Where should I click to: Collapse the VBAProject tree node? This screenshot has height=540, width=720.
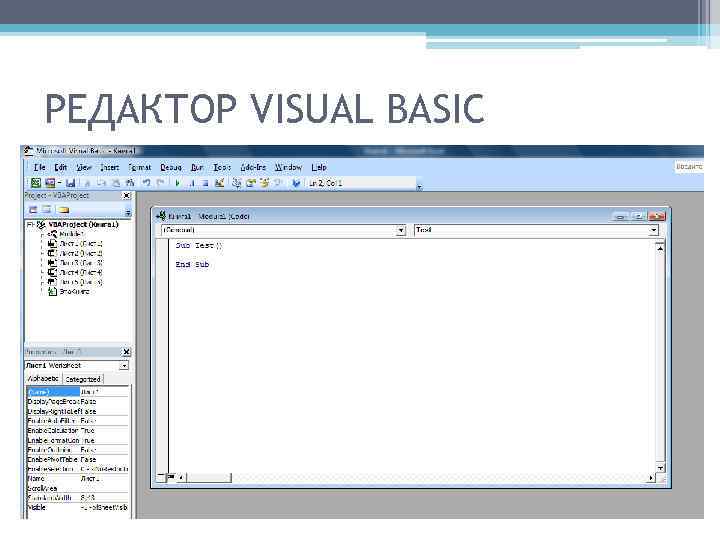point(30,225)
